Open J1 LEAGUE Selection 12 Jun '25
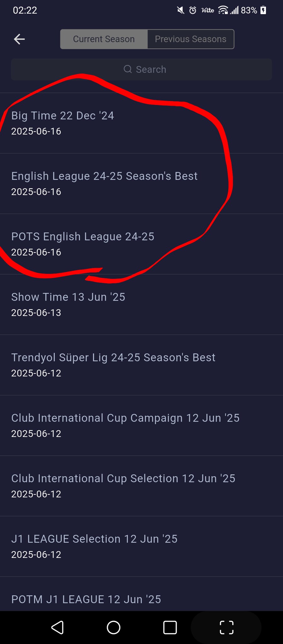 click(141, 546)
